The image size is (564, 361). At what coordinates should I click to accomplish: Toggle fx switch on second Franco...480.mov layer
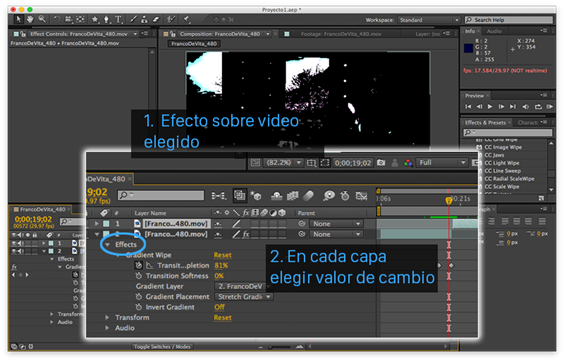pos(246,234)
